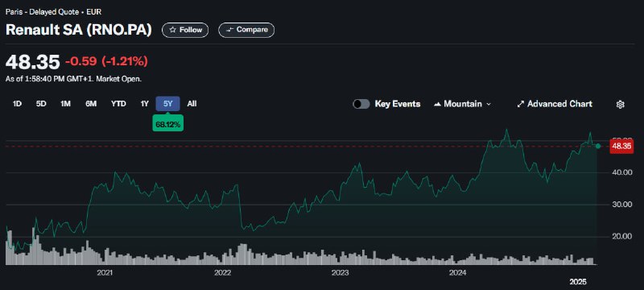Click the star icon in Follow button

(x=173, y=30)
